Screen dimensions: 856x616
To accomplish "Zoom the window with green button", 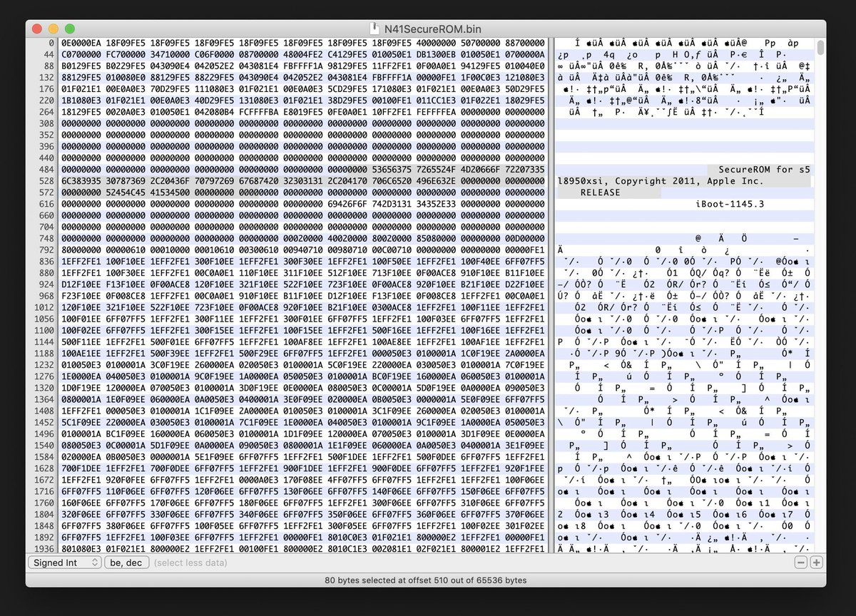I will pyautogui.click(x=70, y=29).
